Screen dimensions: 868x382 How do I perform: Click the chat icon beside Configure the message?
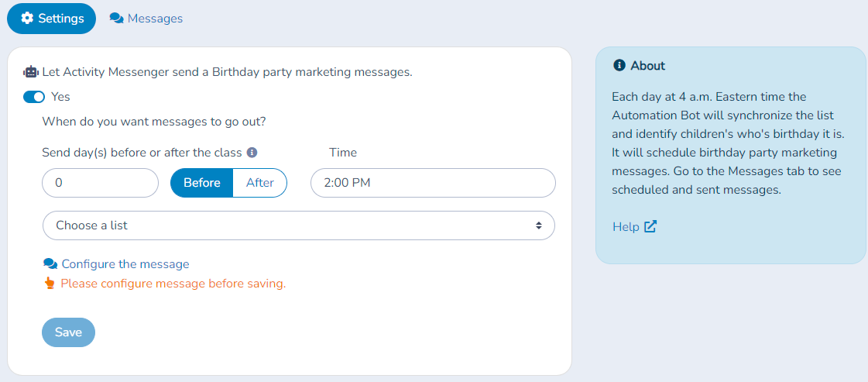(50, 264)
